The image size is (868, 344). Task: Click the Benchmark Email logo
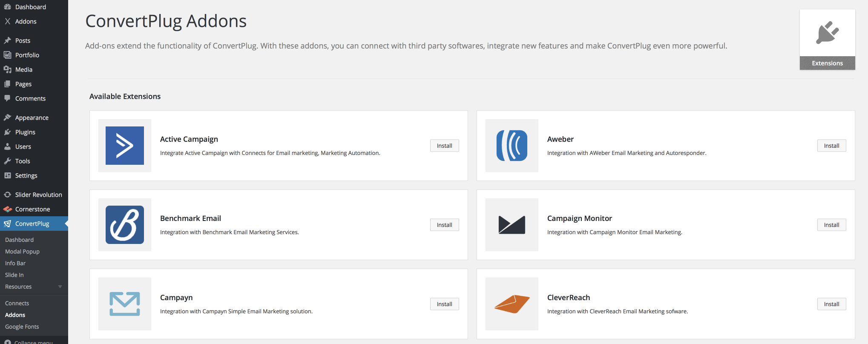125,225
